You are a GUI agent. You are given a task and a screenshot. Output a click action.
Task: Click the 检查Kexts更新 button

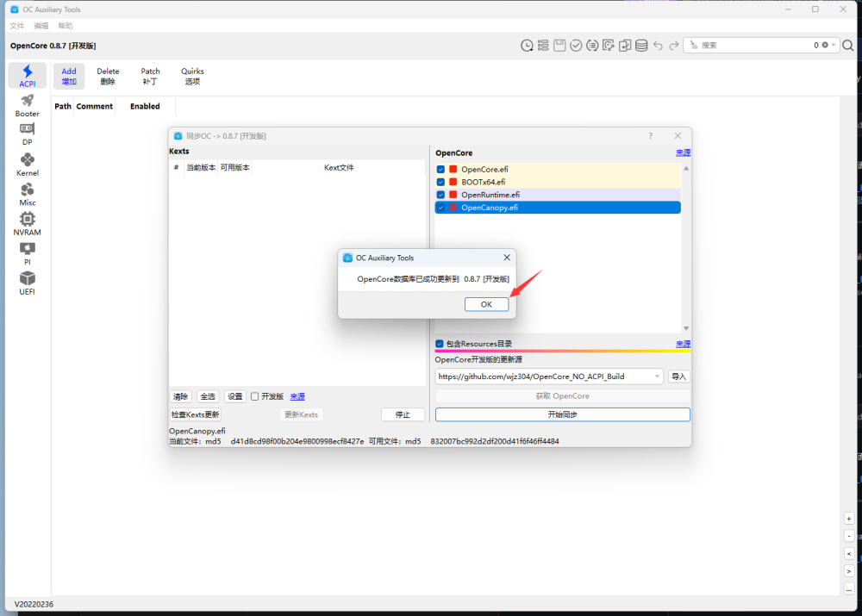click(x=195, y=414)
